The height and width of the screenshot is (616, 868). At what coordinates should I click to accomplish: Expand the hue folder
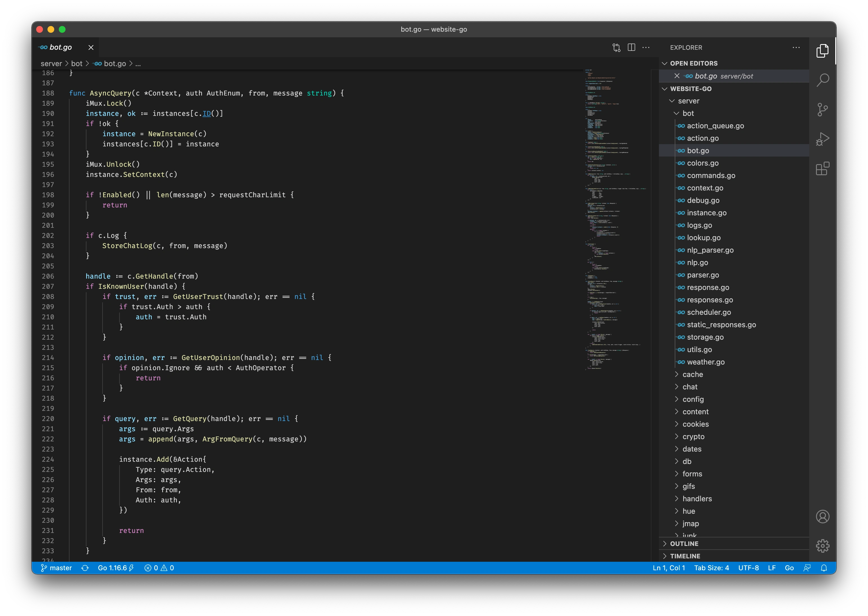point(734,511)
